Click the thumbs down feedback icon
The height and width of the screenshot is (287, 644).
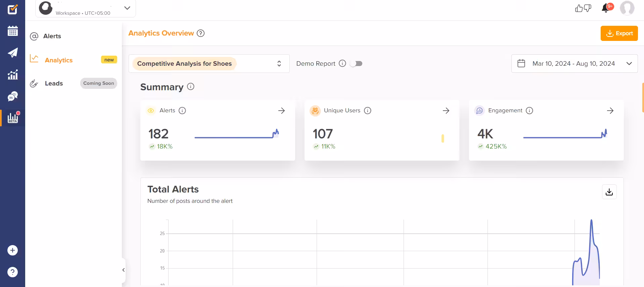[588, 8]
